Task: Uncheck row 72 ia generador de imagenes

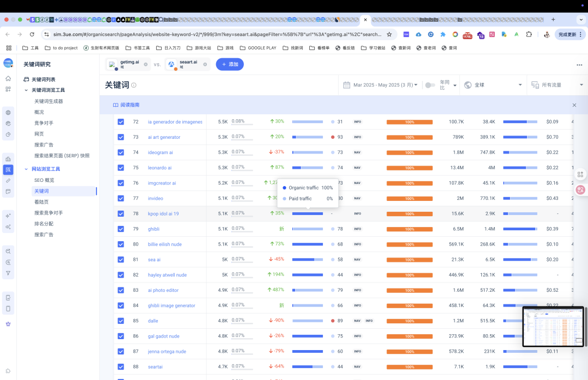Action: tap(121, 122)
